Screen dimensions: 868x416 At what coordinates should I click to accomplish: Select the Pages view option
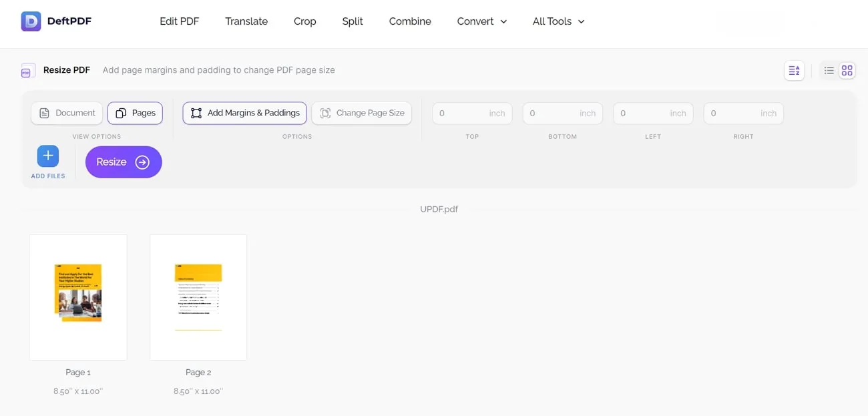pos(135,113)
